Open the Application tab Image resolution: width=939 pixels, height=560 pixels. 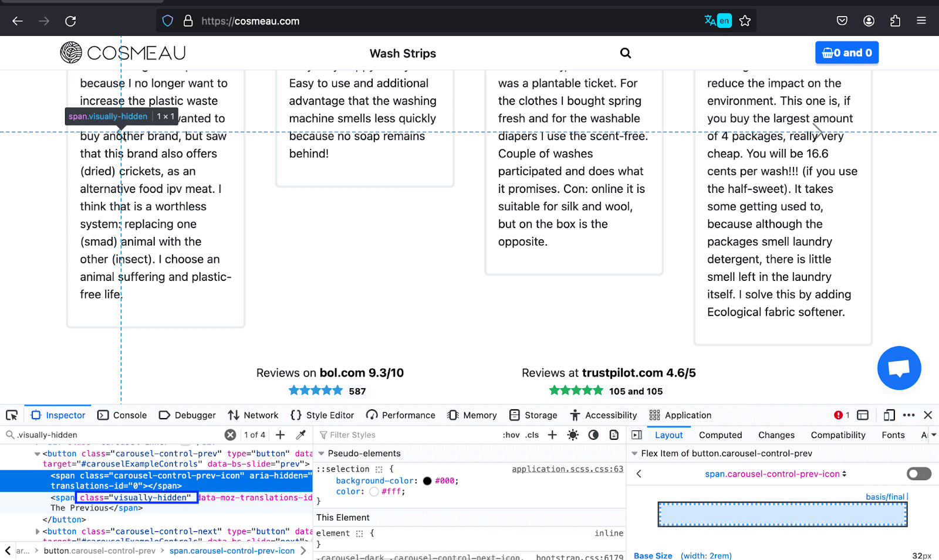(680, 415)
